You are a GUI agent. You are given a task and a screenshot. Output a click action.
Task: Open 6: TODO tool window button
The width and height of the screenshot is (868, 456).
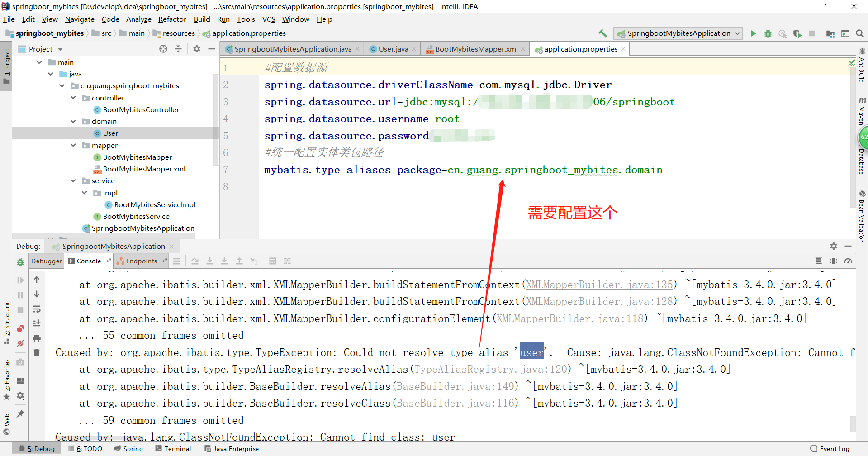85,449
